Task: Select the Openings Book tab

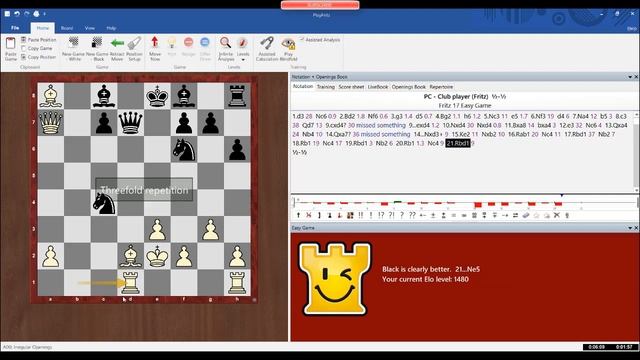Action: (409, 87)
